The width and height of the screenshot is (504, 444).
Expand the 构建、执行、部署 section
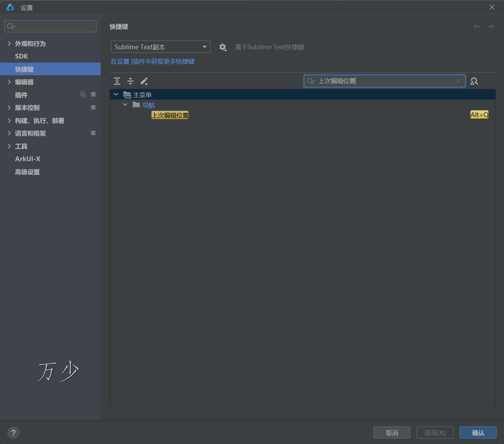(x=9, y=120)
